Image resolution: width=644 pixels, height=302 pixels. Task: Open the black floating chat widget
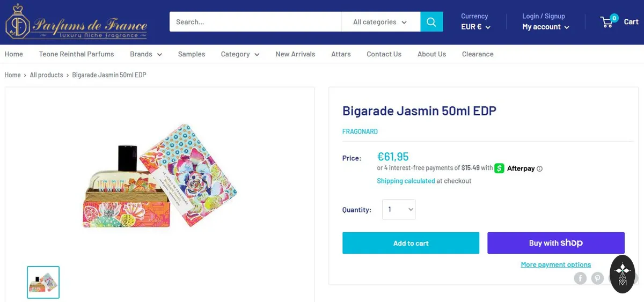(x=623, y=274)
